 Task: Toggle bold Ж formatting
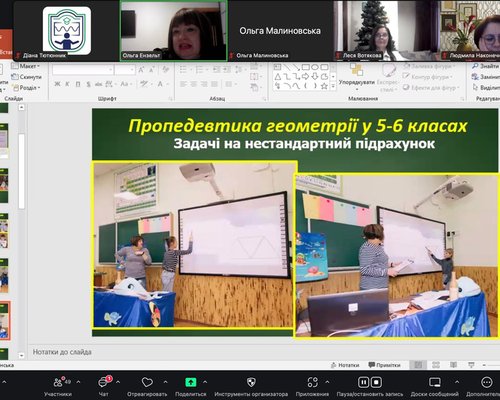(x=57, y=84)
